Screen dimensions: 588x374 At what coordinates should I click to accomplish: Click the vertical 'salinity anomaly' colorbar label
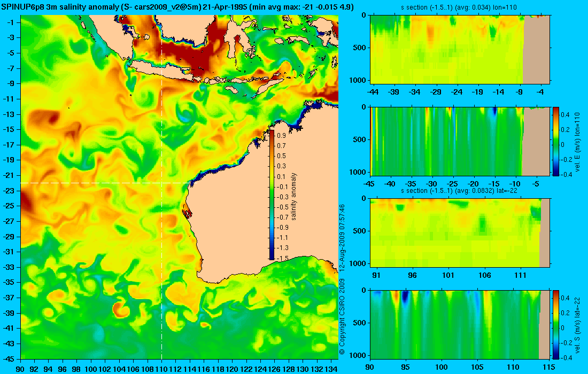294,197
